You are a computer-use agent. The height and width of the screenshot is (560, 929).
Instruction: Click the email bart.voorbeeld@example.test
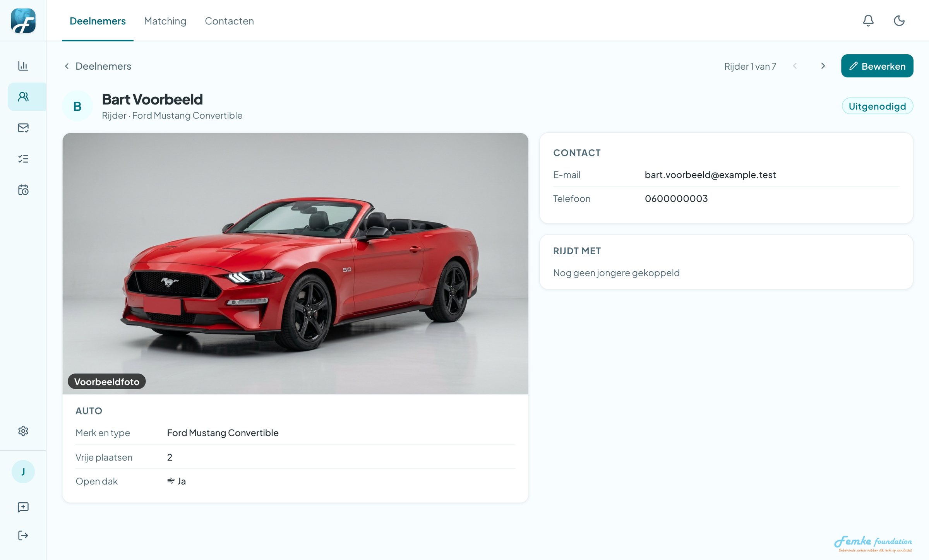pyautogui.click(x=710, y=175)
